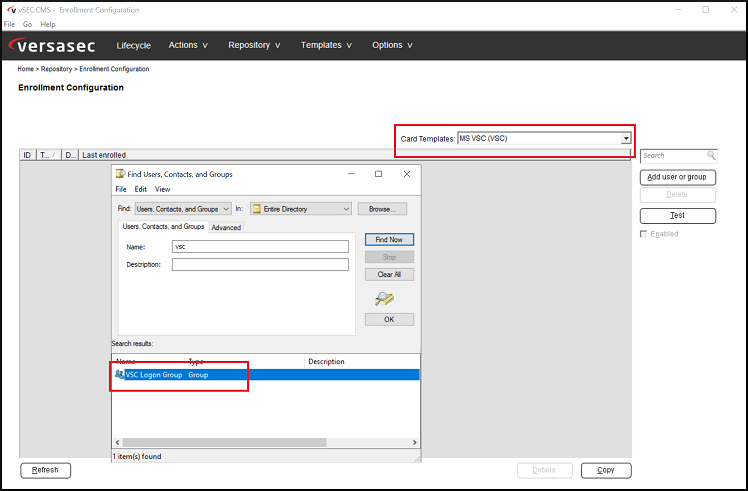Click the VSC Logon Group icon

click(119, 374)
